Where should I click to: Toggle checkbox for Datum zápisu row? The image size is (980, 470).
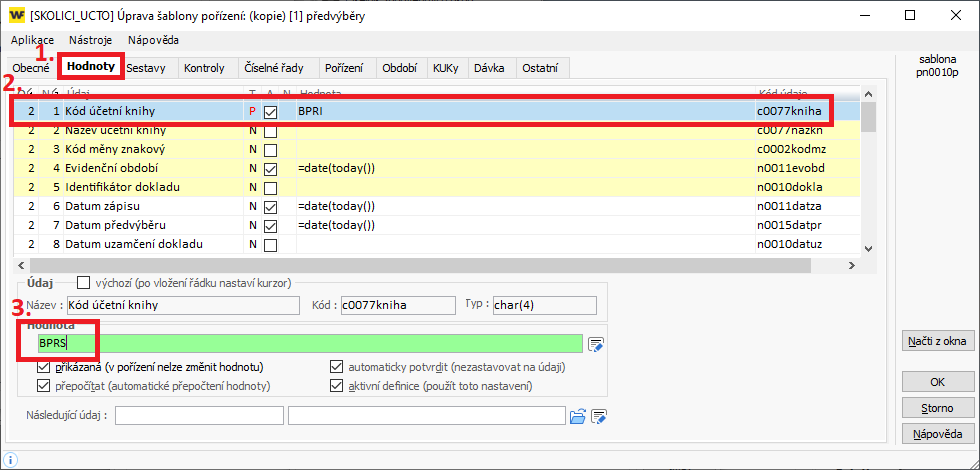(271, 207)
